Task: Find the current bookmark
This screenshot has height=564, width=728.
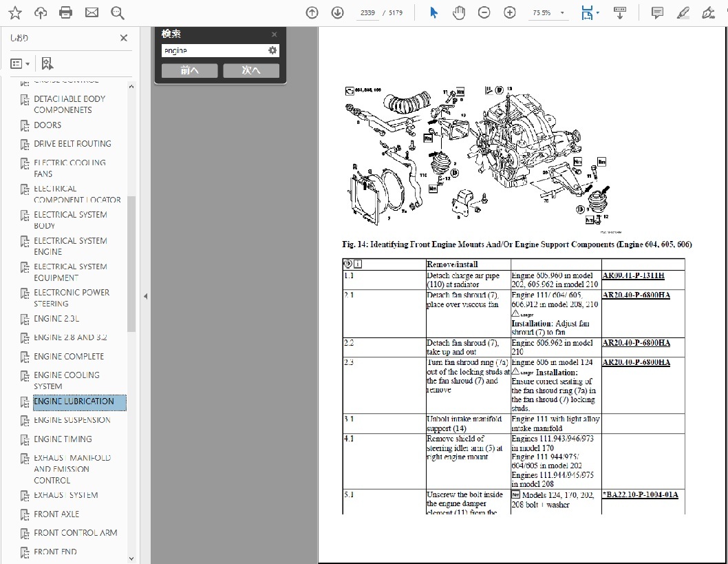Action: (47, 63)
